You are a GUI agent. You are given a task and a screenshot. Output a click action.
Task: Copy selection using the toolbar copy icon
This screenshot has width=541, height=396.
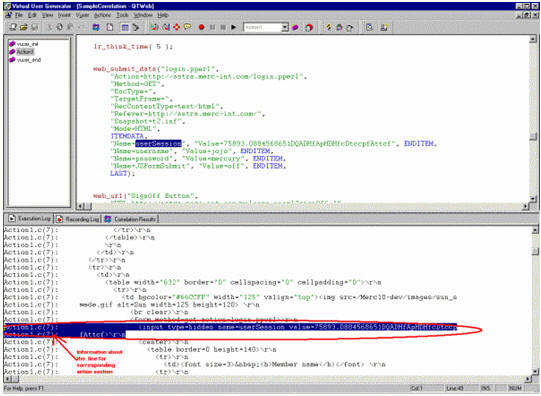point(59,27)
